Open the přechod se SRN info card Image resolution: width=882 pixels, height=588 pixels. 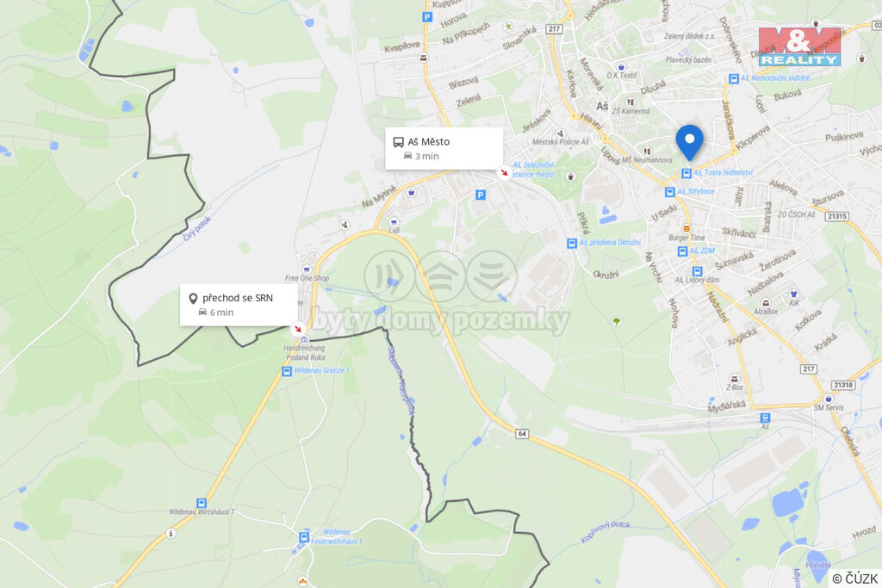pos(239,305)
